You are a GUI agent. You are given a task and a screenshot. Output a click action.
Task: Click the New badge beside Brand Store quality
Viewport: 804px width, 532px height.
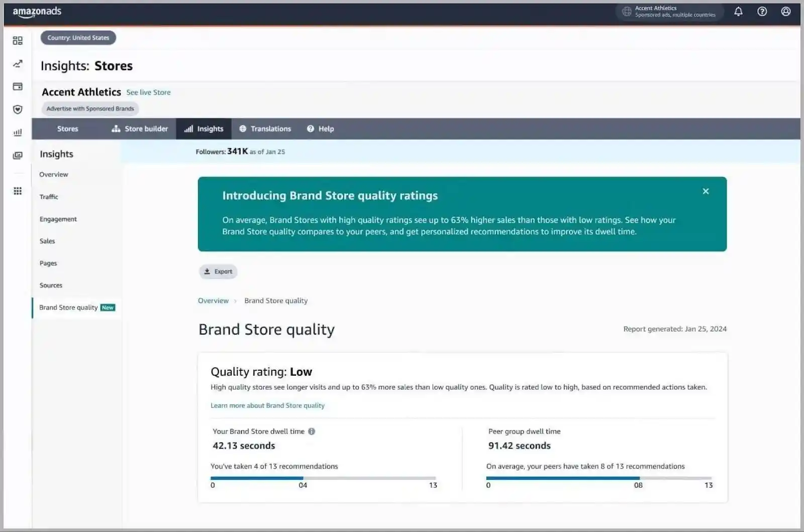pyautogui.click(x=108, y=308)
